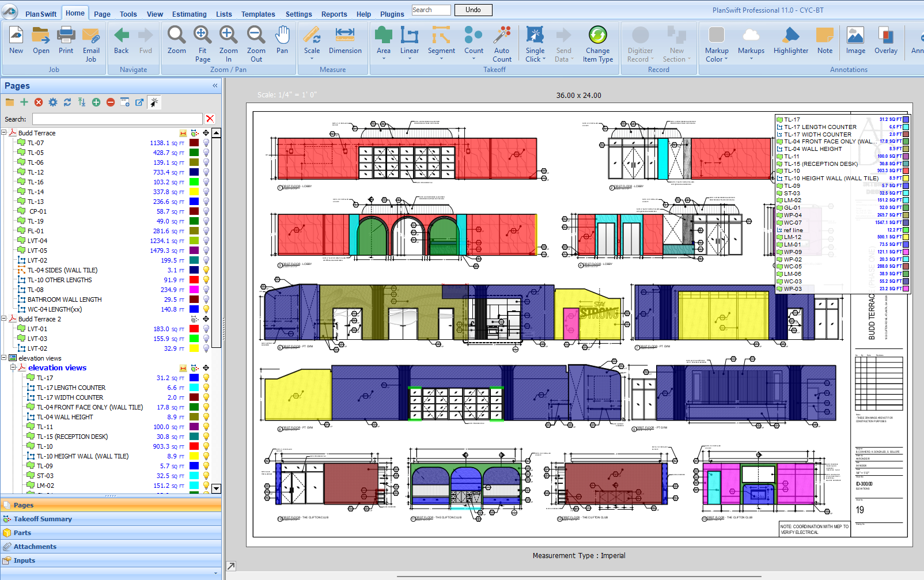Toggle lightbulb visibility for LVT-04
Viewport: 924px width, 580px height.
[206, 241]
